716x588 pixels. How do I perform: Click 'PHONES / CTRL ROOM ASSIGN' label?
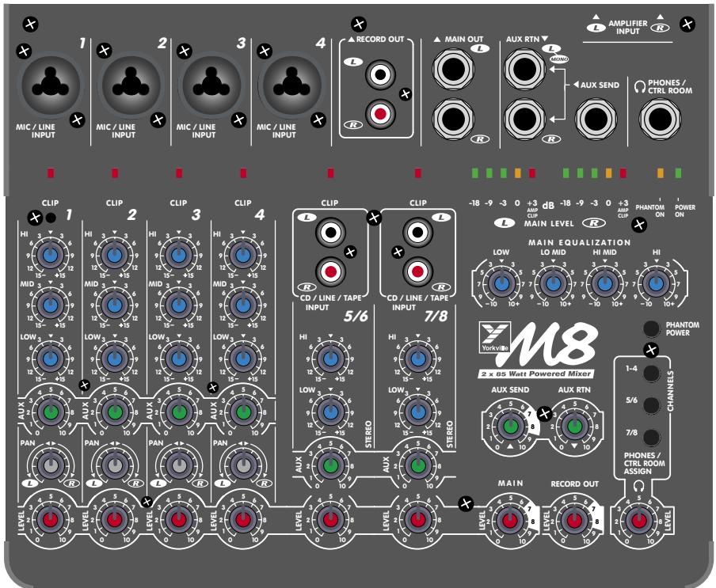coord(644,463)
